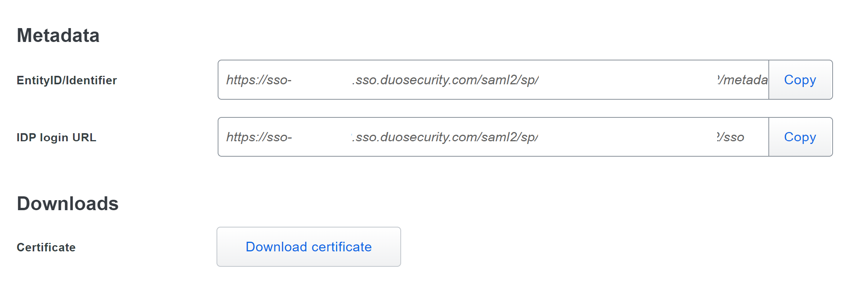
Task: Select the Copy control in the top row
Action: pos(800,80)
